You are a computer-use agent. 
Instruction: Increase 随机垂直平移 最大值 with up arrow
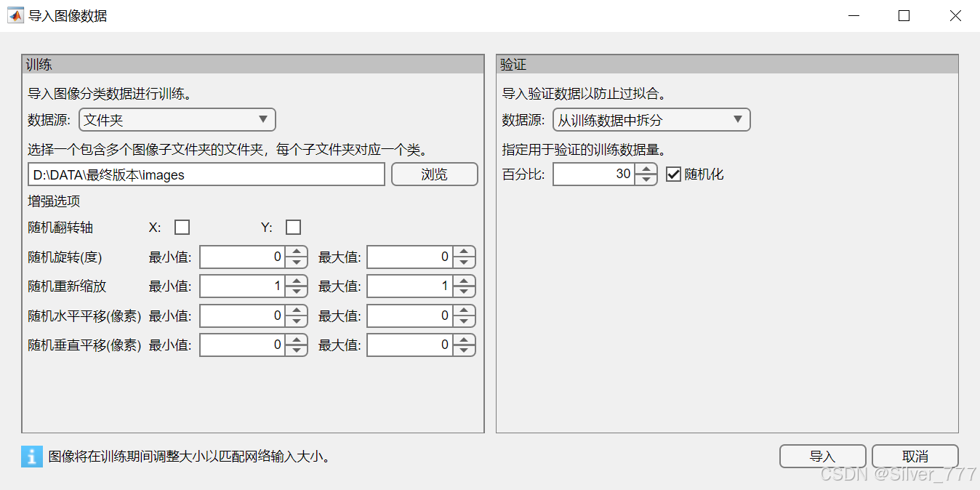[464, 340]
